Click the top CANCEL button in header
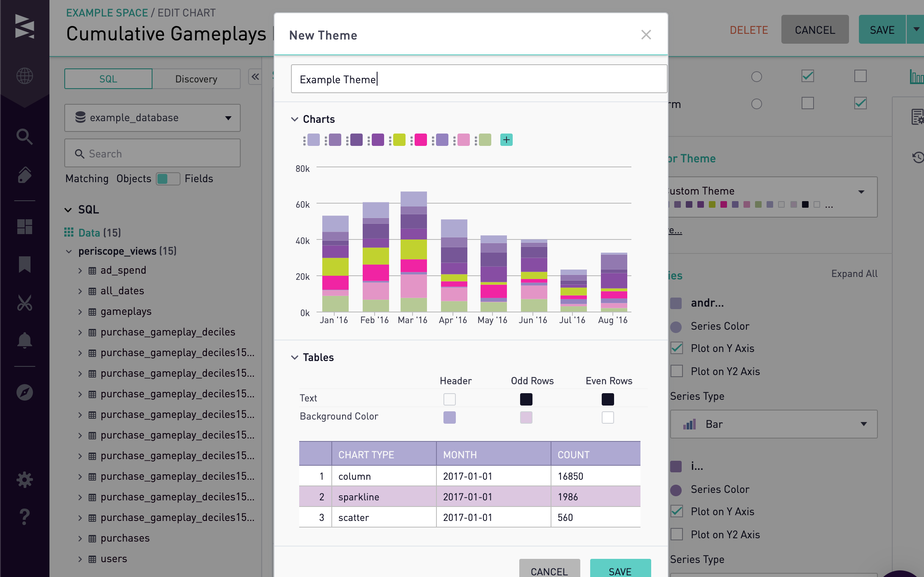Screen dimensions: 924x577 815,29
